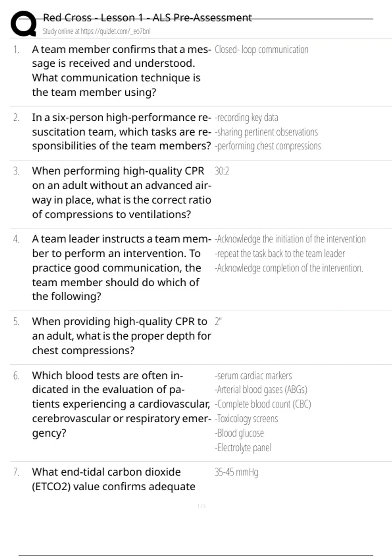The height and width of the screenshot is (556, 392).
Task: Click the Quizlet Q logo icon
Action: pos(24,24)
